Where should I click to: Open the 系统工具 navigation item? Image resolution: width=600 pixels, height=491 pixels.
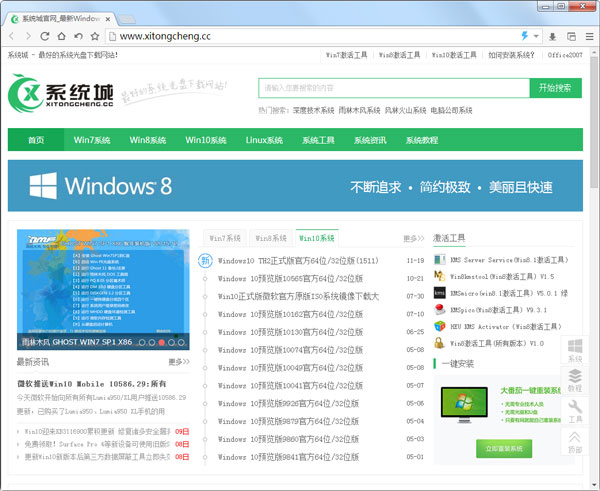point(318,140)
